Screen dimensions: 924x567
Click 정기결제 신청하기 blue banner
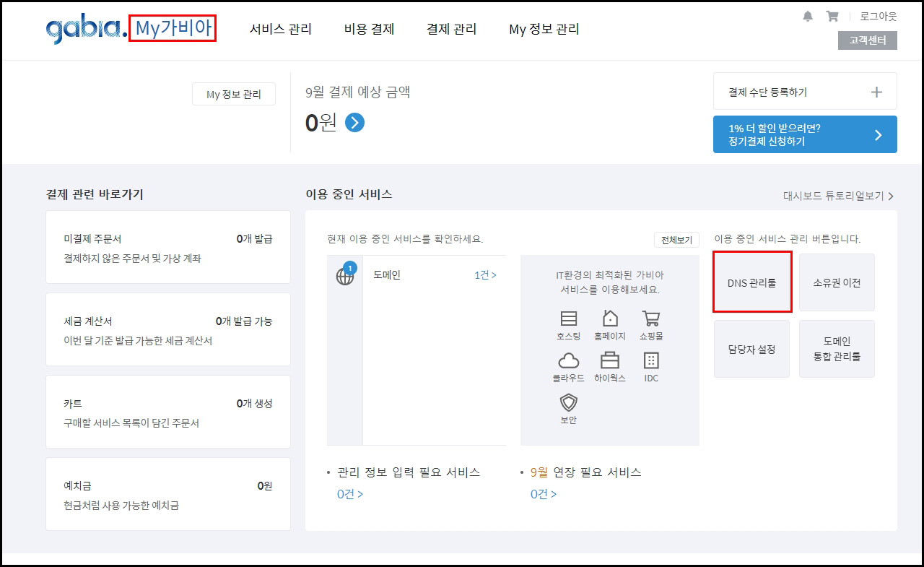805,134
